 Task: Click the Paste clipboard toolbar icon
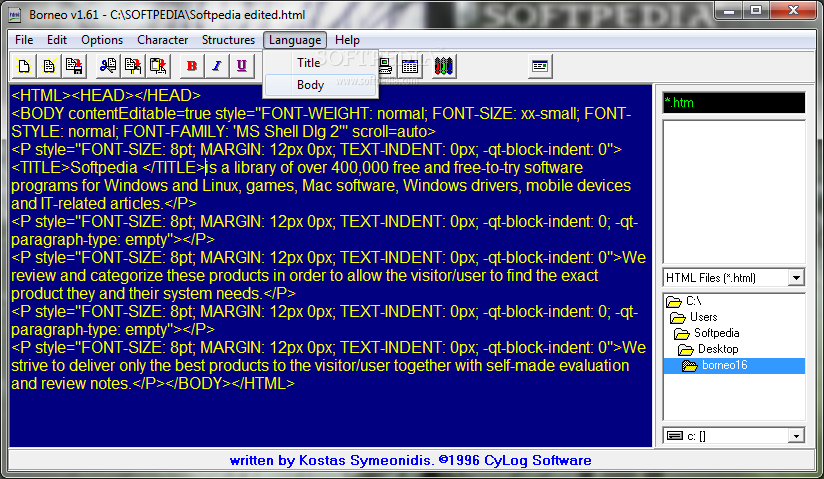click(158, 66)
